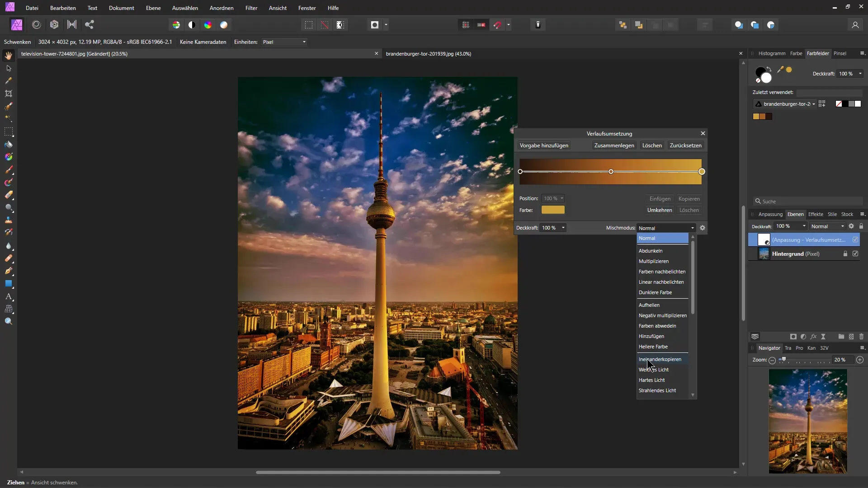The image size is (868, 488).
Task: Click the adjustments icon in Layers panel
Action: point(803,337)
